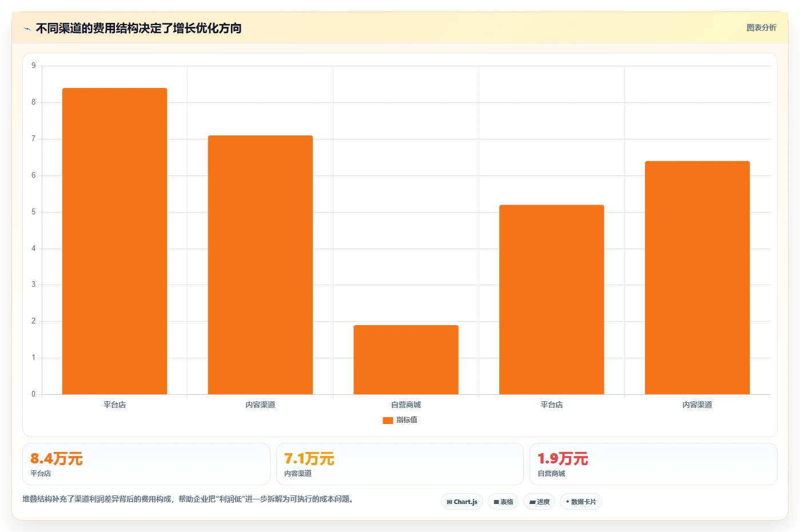Click the title 不同渠道的费用结构决定了增长优化方向
Image resolution: width=800 pixels, height=532 pixels.
pyautogui.click(x=138, y=28)
